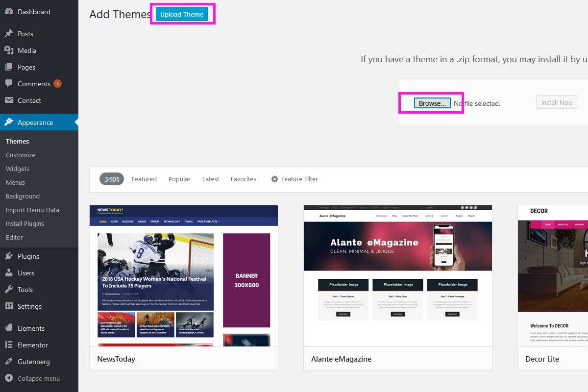Screen dimensions: 588x392
Task: Switch to Popular themes tab
Action: [179, 179]
